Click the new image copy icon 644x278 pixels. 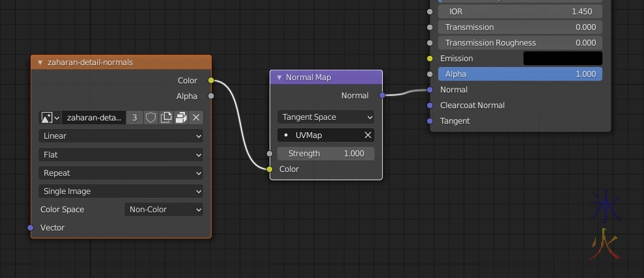point(166,118)
